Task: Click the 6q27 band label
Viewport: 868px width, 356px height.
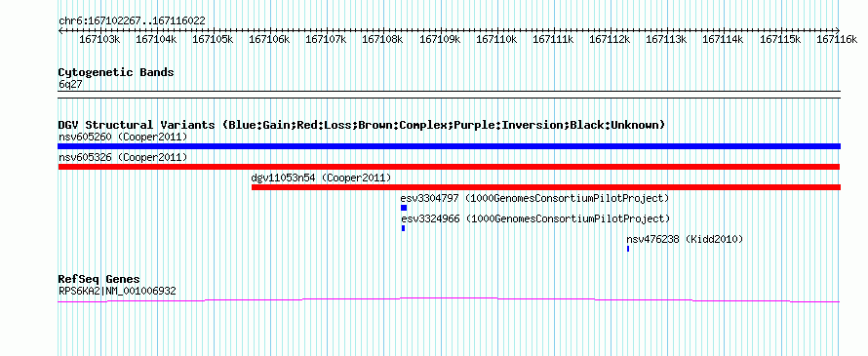Action: tap(70, 85)
